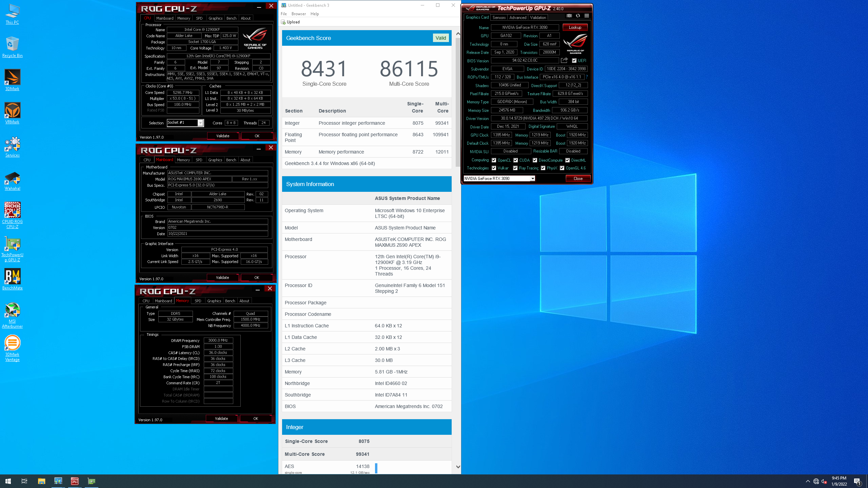Switch to GPU-Z taskbar icon
868x488 pixels.
click(x=91, y=481)
